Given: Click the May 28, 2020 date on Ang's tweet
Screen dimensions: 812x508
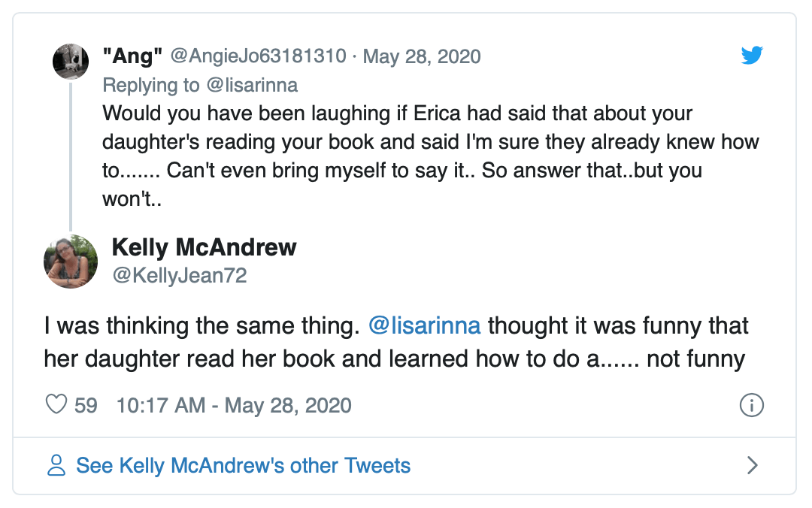Looking at the screenshot, I should 422,56.
